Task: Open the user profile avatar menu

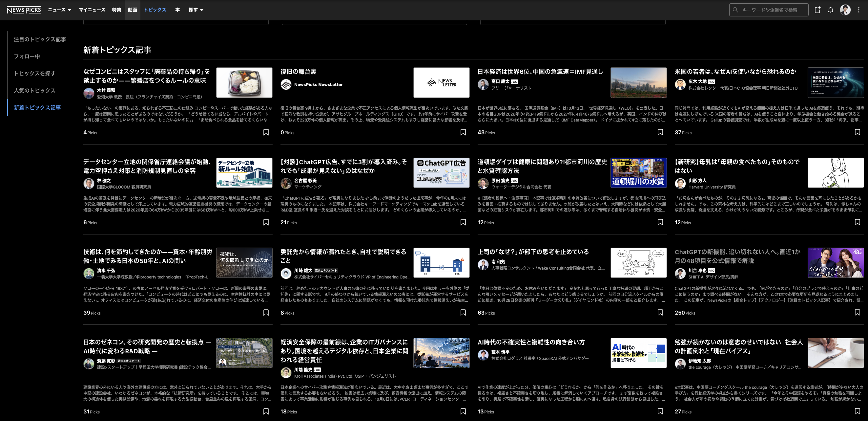Action: [845, 10]
